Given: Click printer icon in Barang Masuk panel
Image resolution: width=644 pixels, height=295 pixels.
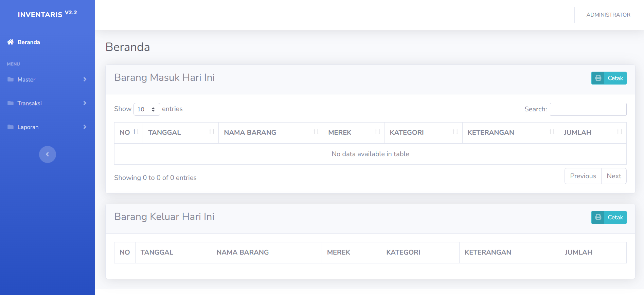Looking at the screenshot, I should 598,78.
